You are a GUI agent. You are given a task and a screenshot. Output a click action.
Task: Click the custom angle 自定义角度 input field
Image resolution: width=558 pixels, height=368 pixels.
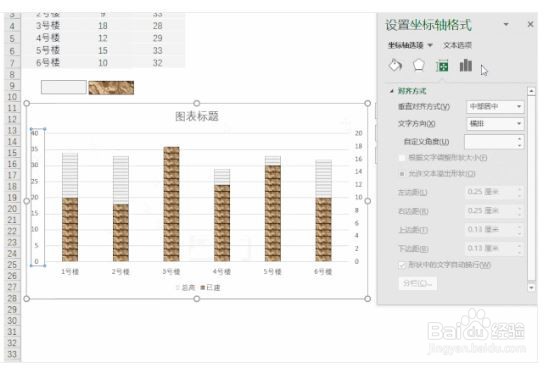[x=490, y=142]
